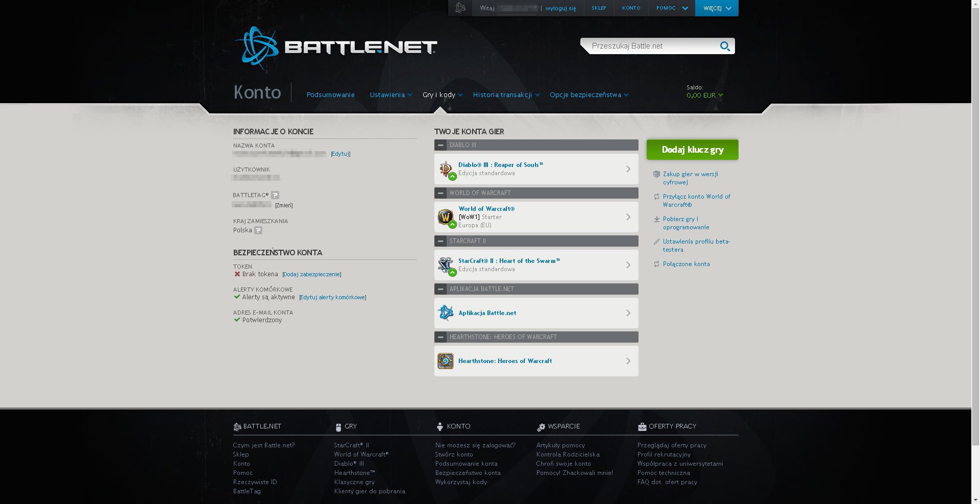Viewport: 980px width, 504px height.
Task: Open Zakup gier w wersji cyfrowej link
Action: 690,178
